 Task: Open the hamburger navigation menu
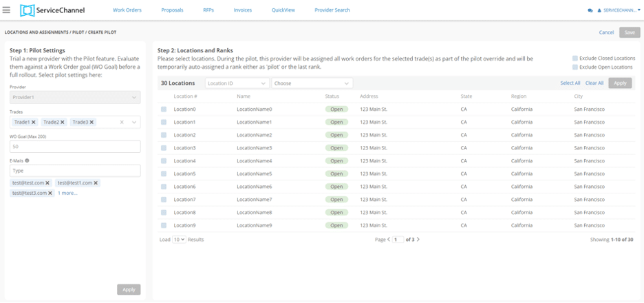point(7,10)
